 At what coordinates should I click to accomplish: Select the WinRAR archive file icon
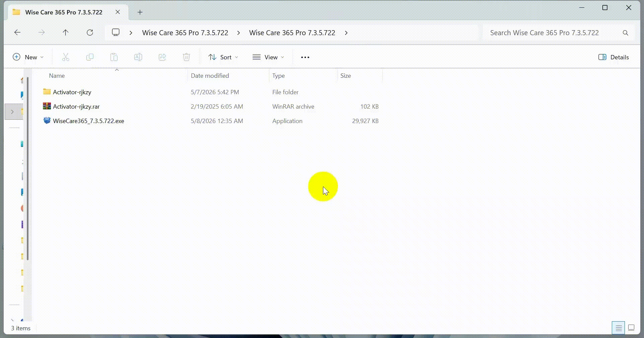[x=47, y=106]
